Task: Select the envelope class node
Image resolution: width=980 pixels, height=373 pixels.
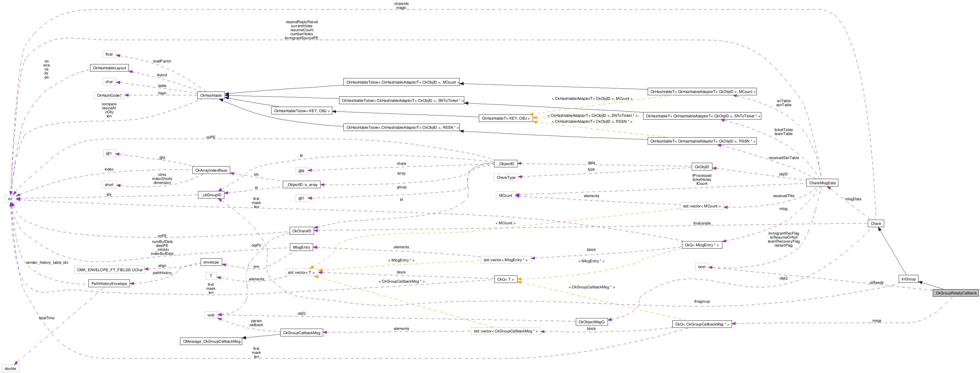Action: click(x=211, y=262)
